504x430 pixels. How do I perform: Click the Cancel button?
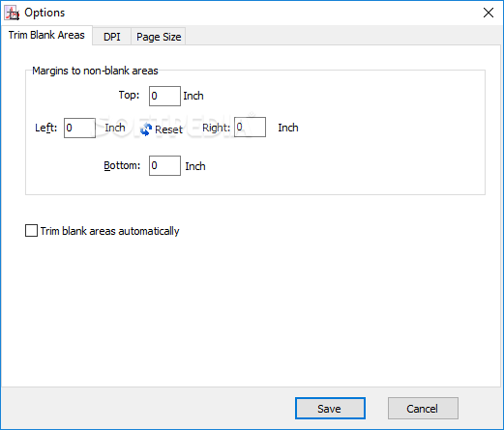click(x=423, y=409)
